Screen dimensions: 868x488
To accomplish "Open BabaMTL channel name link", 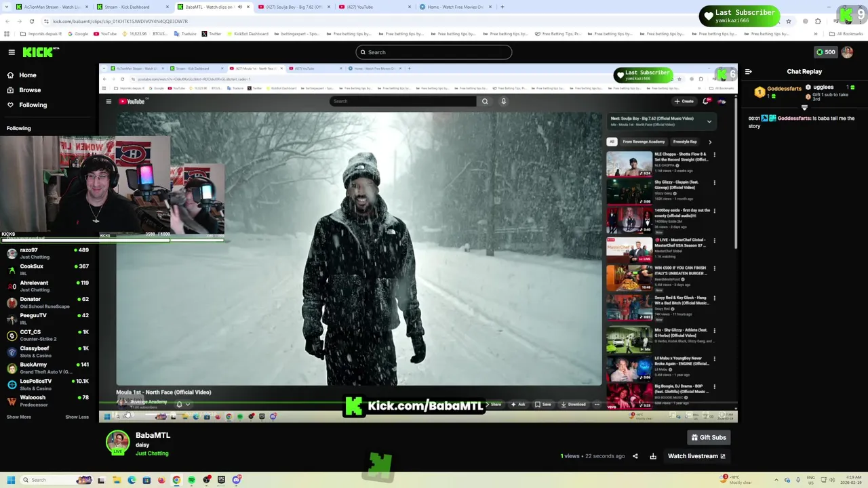I will 153,435.
